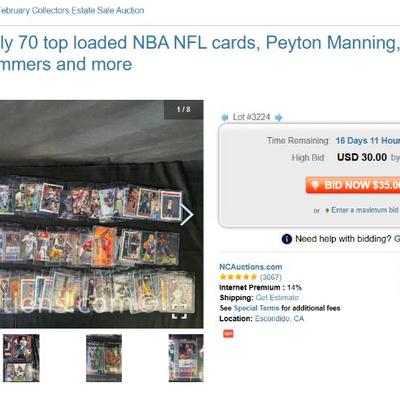Select the third thumbnail image
400x400 pixels.
(186, 358)
